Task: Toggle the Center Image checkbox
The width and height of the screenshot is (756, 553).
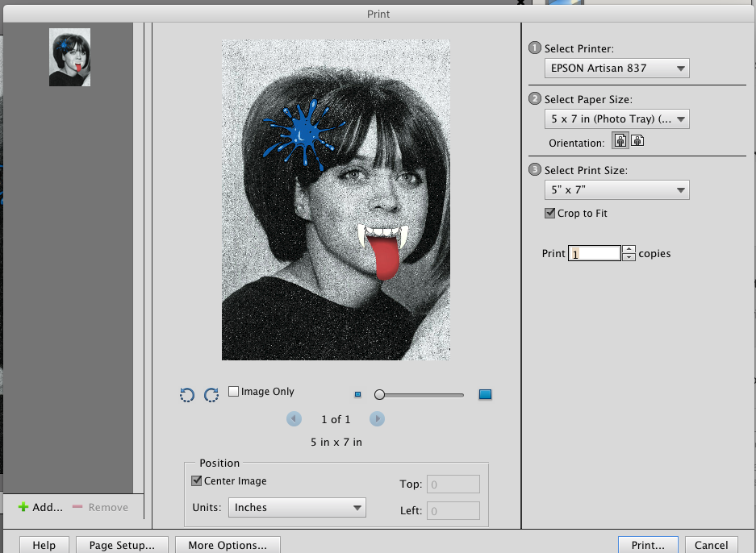Action: coord(196,480)
